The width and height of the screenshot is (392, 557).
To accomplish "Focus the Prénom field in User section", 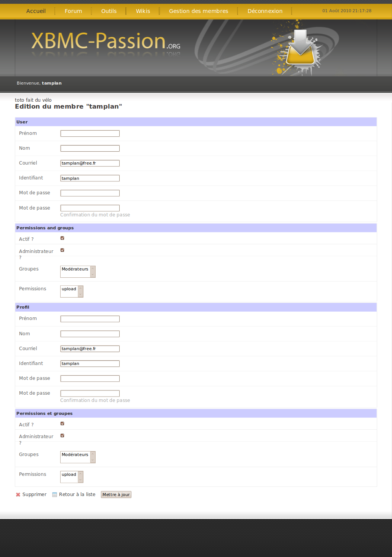I will click(x=90, y=133).
